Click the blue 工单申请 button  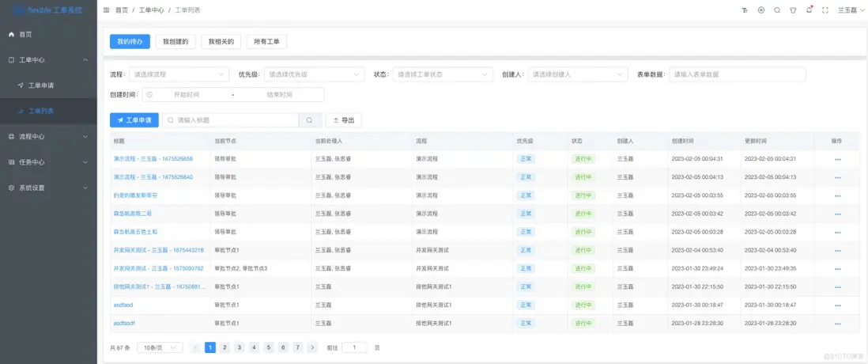coord(134,120)
